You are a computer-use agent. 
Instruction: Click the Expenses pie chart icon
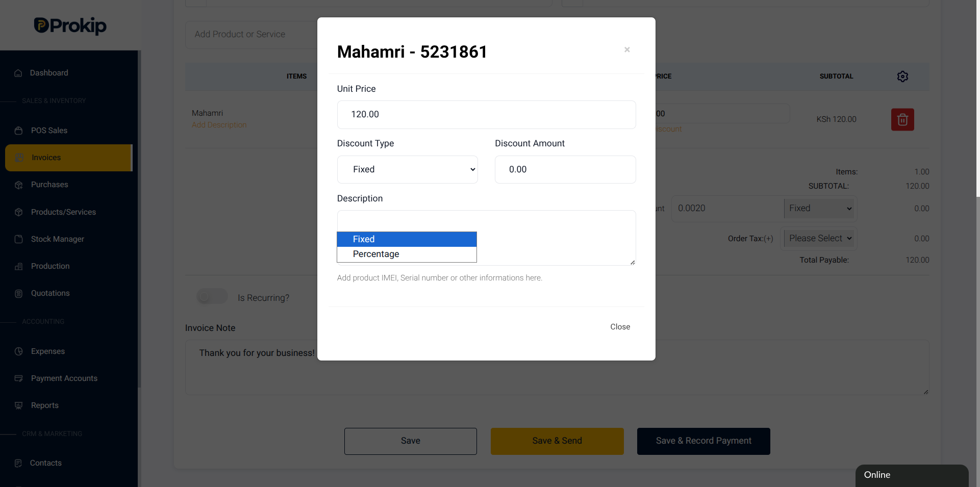[x=19, y=351]
